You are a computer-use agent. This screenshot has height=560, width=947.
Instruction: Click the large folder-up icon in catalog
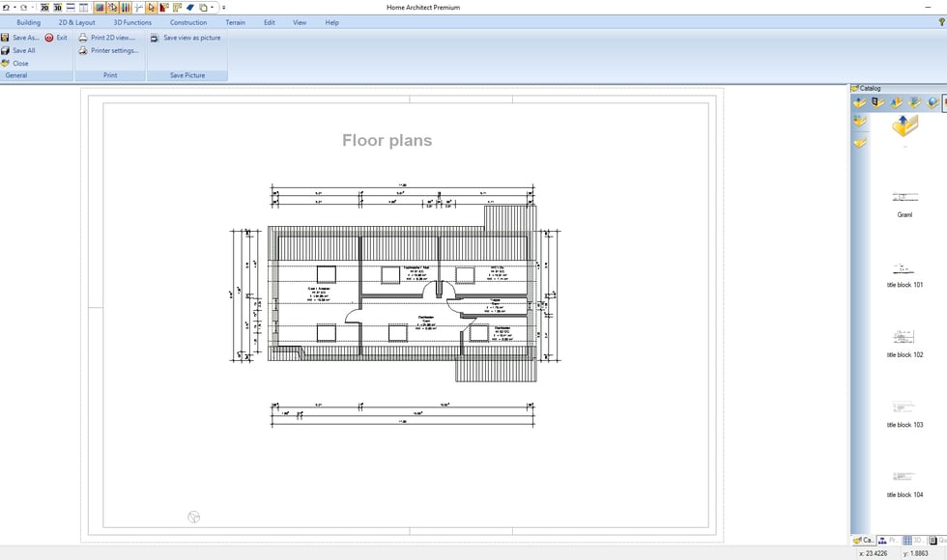coord(904,126)
